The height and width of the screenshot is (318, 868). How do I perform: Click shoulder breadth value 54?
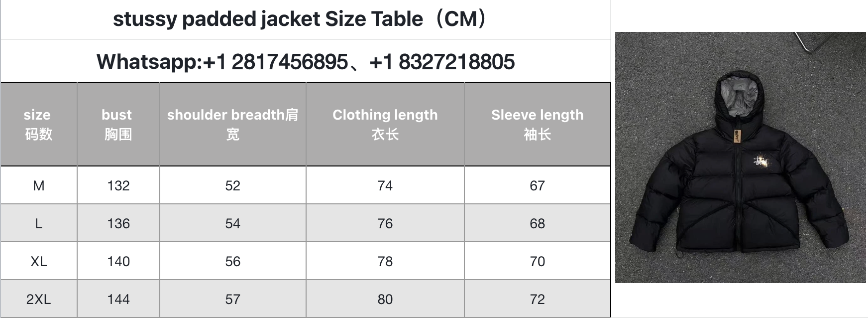click(x=232, y=223)
